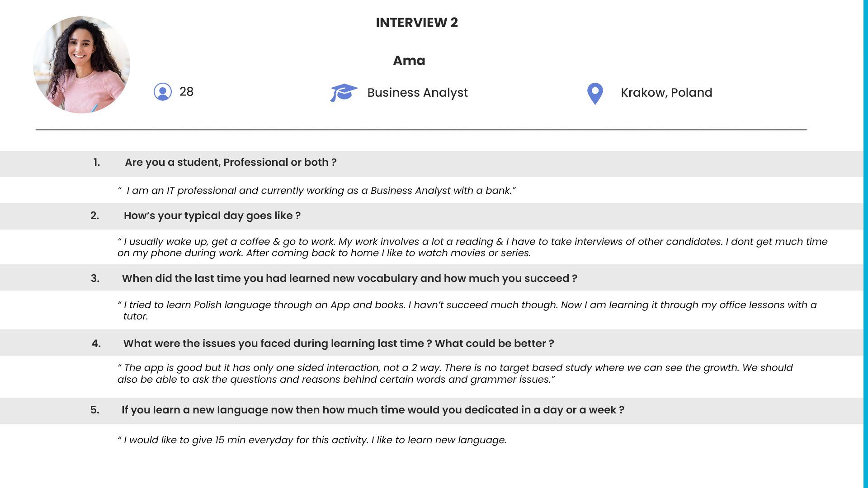
Task: Click the user profile age icon
Action: pos(163,92)
